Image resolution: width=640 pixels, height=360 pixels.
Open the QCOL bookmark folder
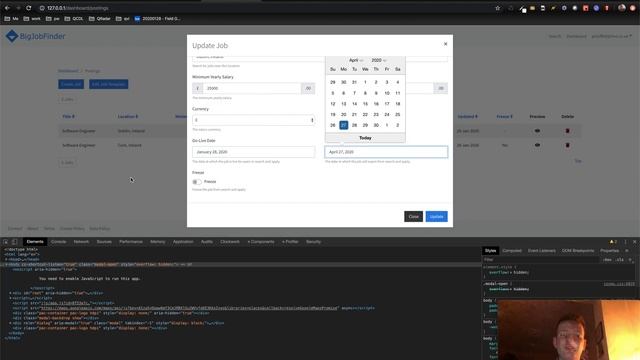pos(74,19)
